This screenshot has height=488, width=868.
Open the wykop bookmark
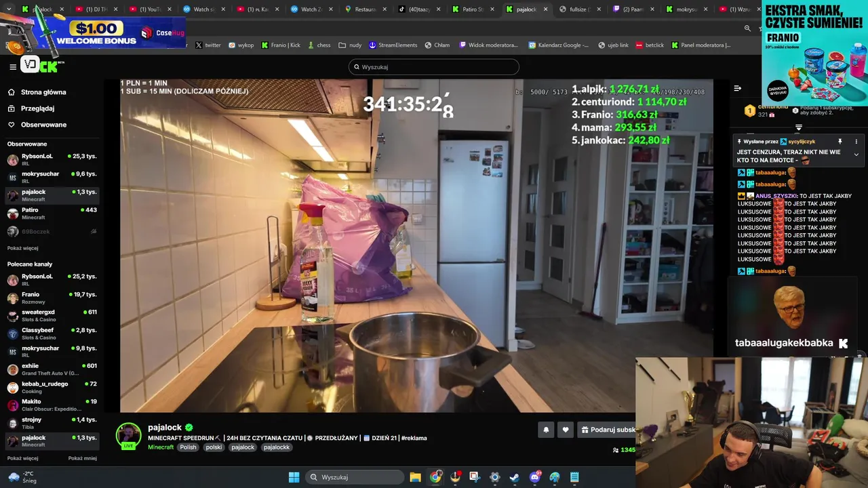[241, 45]
